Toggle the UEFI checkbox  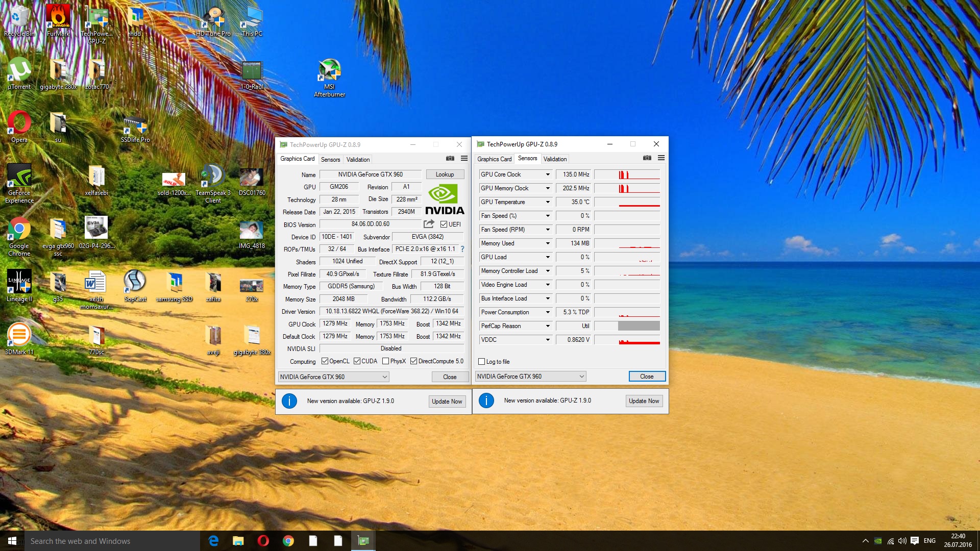click(x=444, y=224)
